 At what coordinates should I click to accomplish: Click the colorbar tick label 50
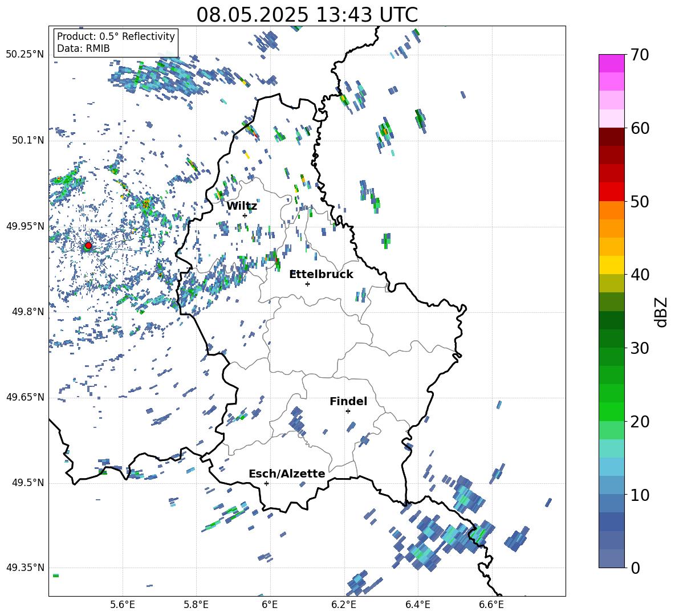point(640,201)
